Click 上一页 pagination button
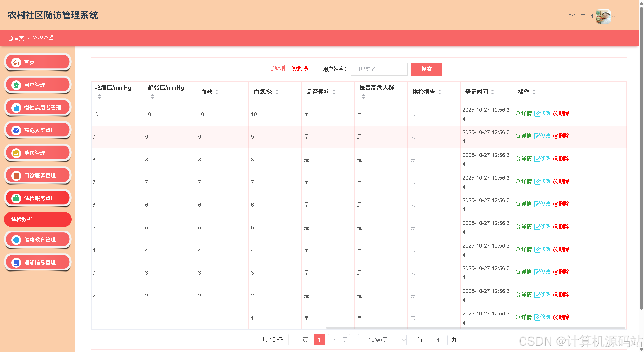Screen dimensions: 644x352 (x=299, y=340)
